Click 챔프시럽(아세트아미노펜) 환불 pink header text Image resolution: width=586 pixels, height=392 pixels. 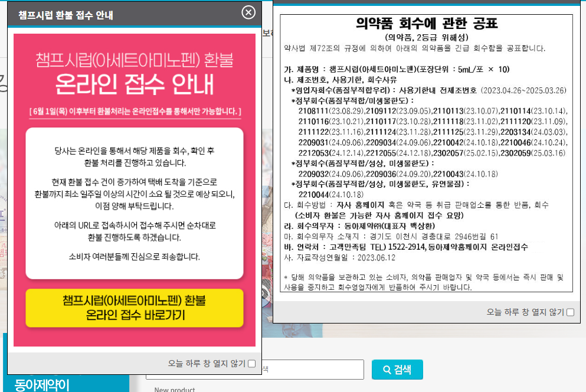pyautogui.click(x=135, y=60)
